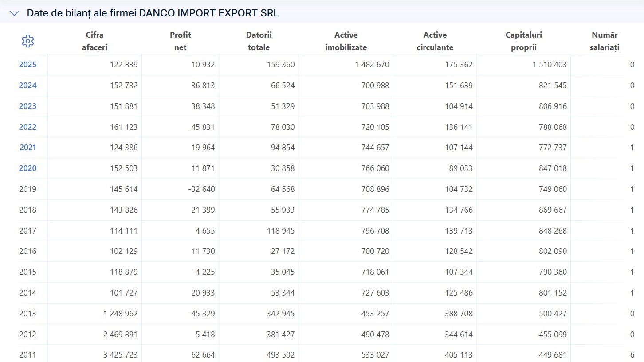The height and width of the screenshot is (362, 644).
Task: Click the Active imobilizate column header
Action: (x=346, y=41)
